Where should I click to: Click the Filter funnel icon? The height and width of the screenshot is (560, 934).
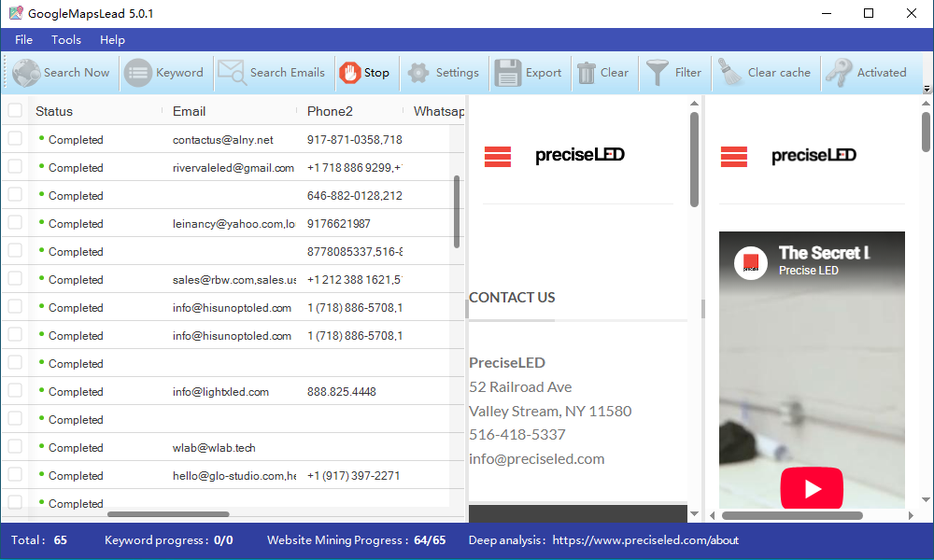(x=658, y=73)
